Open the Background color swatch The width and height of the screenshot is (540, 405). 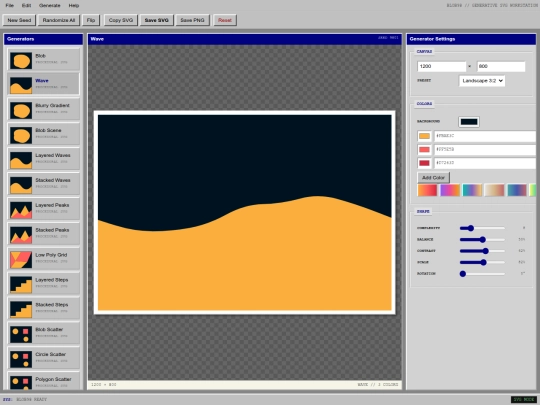(469, 122)
